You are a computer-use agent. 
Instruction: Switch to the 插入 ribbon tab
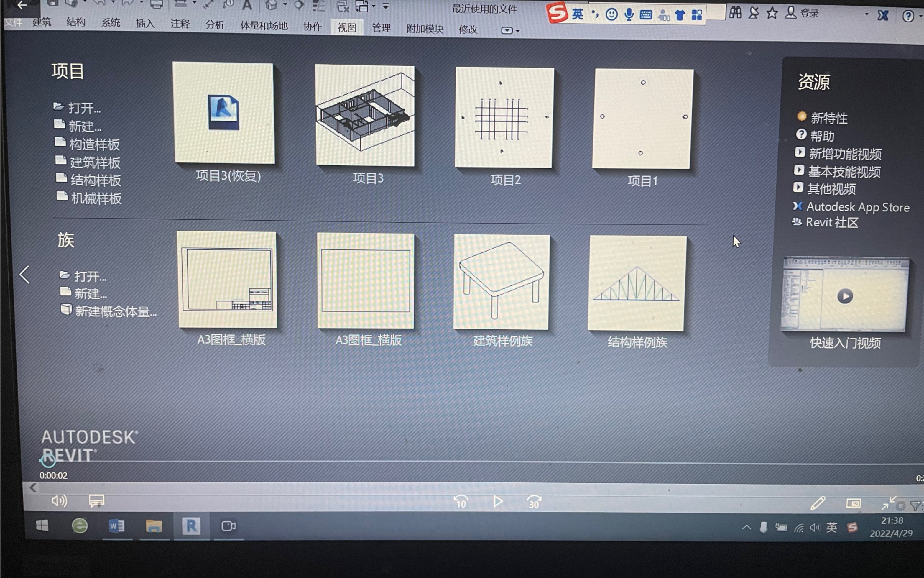click(x=145, y=24)
